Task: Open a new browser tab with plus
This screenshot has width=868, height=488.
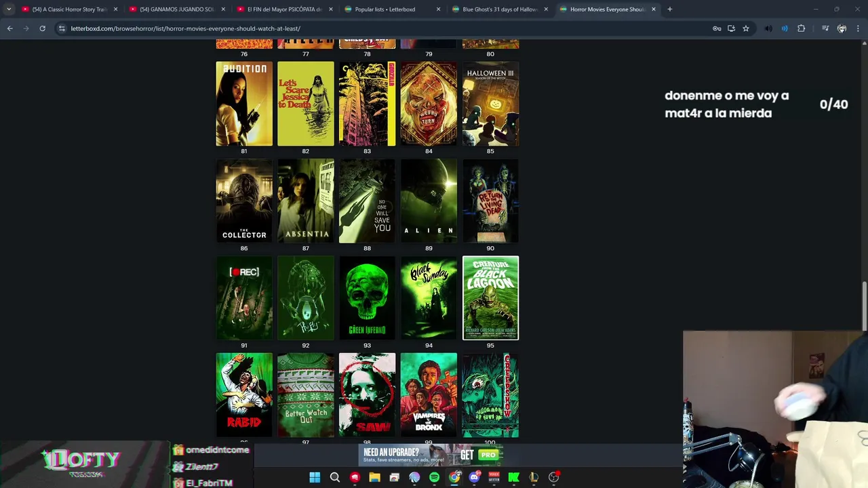Action: 669,9
